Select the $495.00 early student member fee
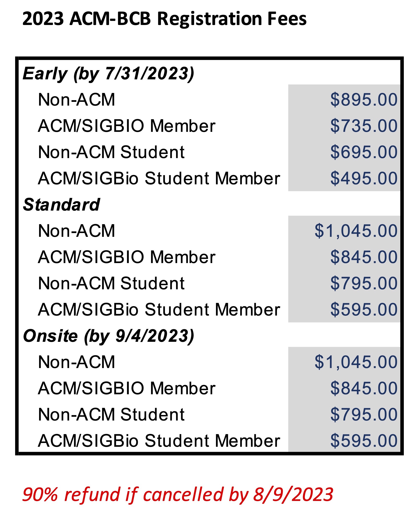 (x=364, y=178)
